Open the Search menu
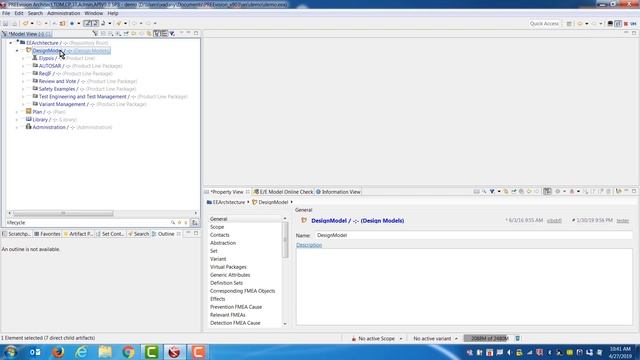The height and width of the screenshot is (360, 640). 35,13
